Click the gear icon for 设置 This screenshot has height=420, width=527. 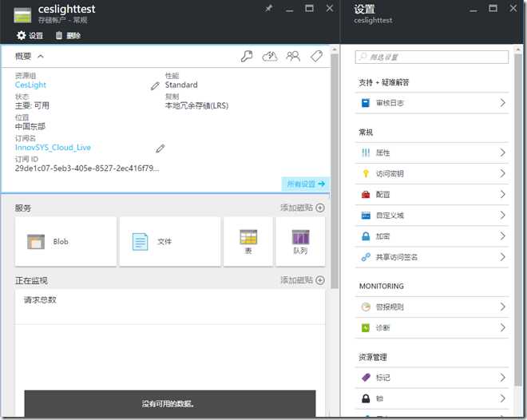pyautogui.click(x=21, y=35)
